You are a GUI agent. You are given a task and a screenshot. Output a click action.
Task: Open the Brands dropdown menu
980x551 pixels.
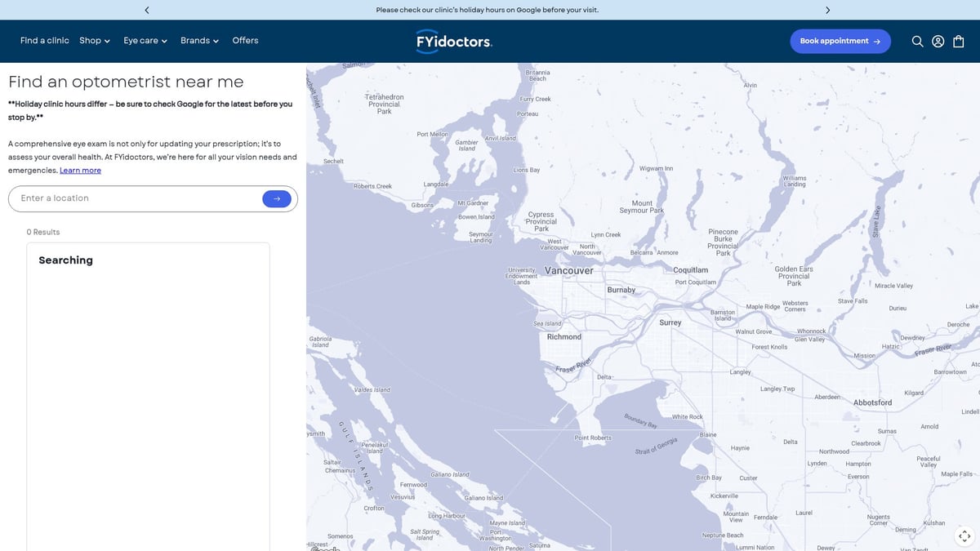199,41
